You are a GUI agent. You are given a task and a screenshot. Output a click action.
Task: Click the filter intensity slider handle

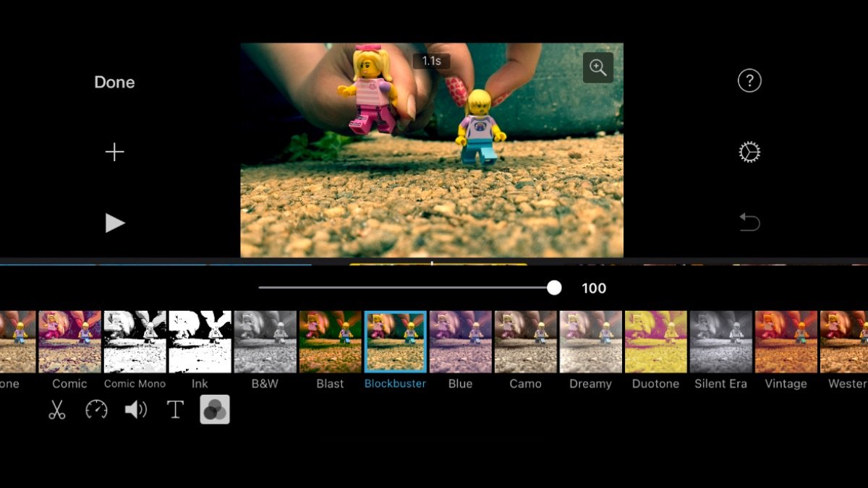coord(554,288)
